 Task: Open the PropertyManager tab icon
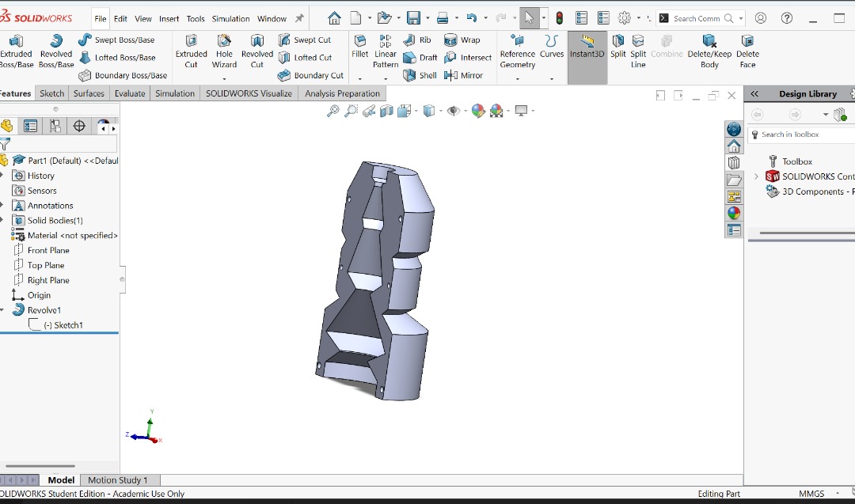pos(30,126)
